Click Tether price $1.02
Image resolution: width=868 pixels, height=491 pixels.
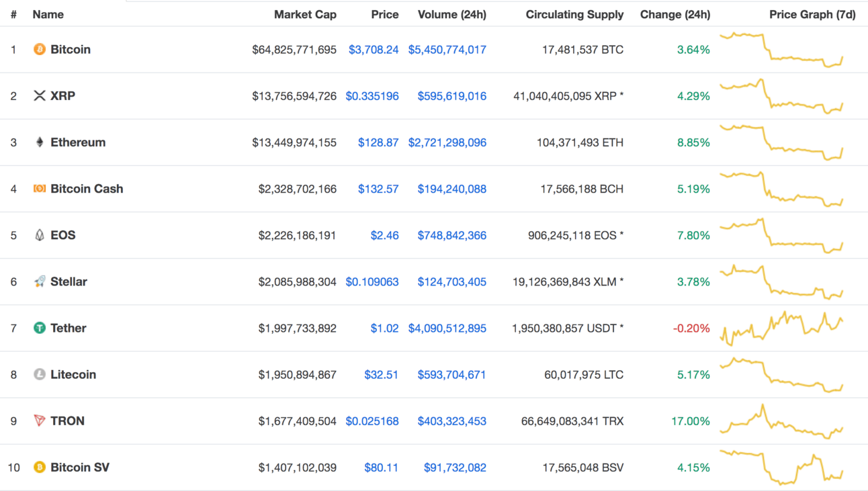385,328
